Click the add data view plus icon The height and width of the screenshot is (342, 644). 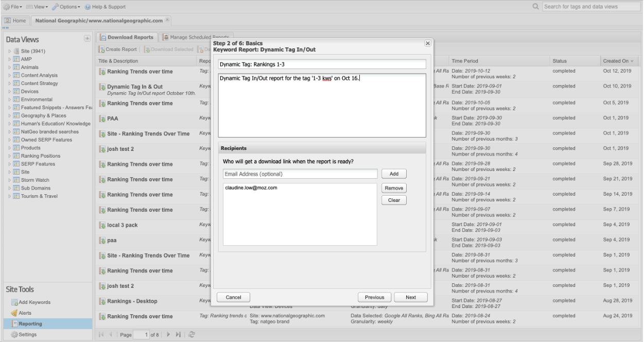point(87,39)
